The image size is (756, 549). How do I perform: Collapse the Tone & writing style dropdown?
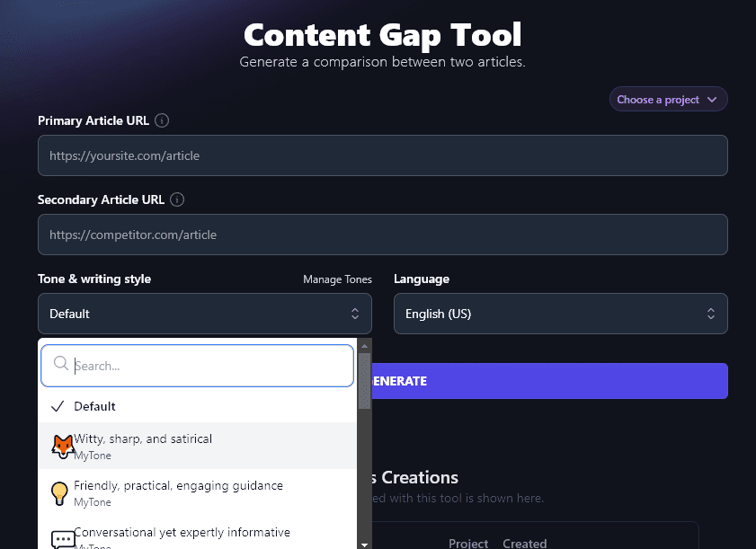[204, 314]
